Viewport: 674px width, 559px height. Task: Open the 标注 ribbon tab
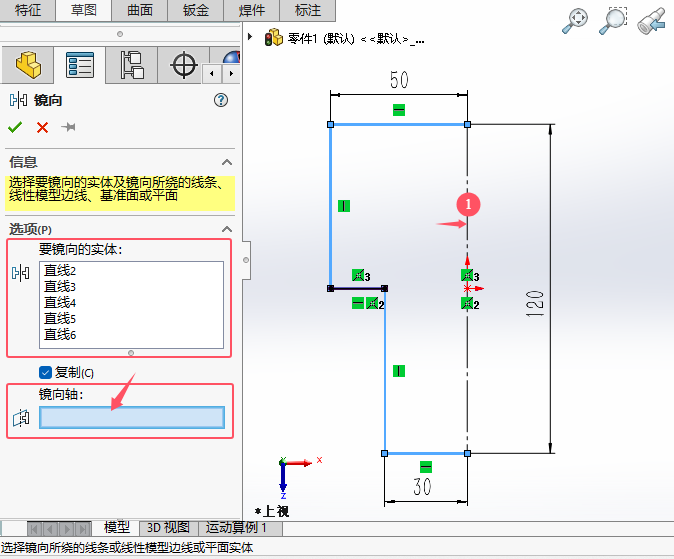tap(307, 10)
